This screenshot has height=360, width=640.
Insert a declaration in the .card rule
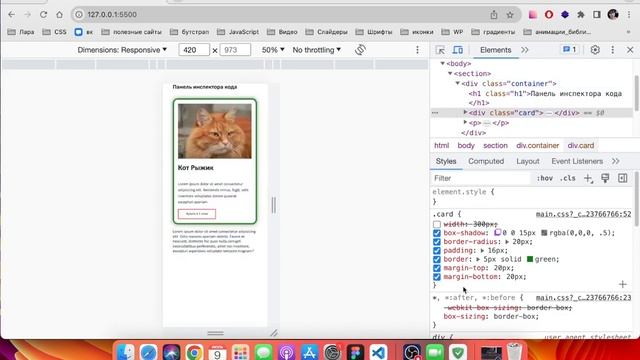tap(622, 284)
